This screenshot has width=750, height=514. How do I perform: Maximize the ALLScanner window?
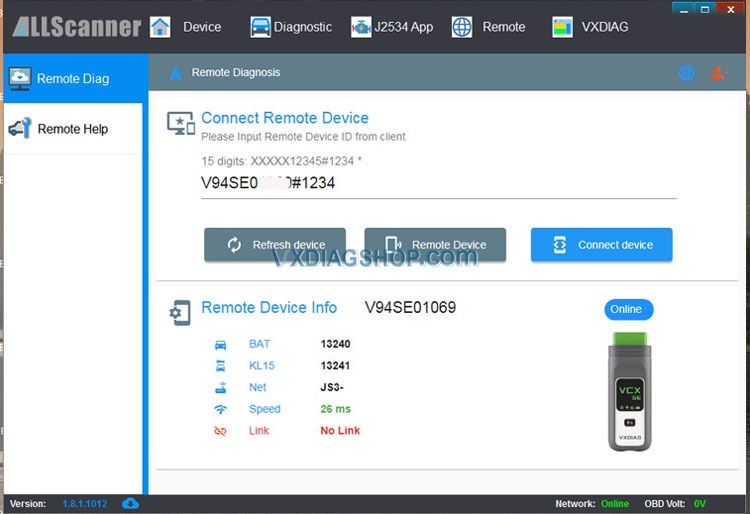(x=705, y=9)
